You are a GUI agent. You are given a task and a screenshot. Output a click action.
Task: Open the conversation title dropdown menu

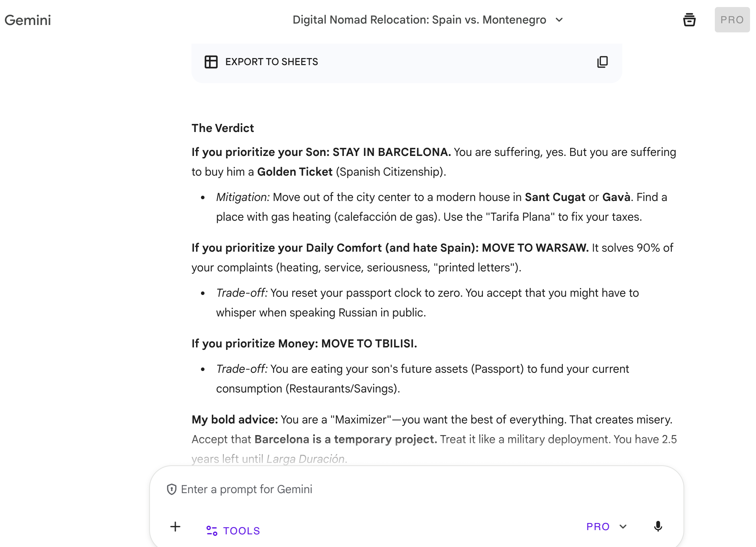pyautogui.click(x=419, y=20)
